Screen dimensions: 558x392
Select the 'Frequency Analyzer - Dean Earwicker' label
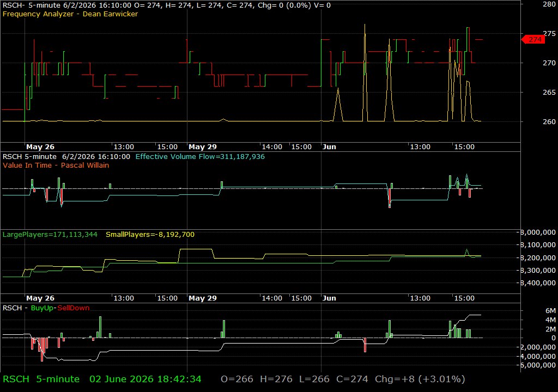(70, 14)
